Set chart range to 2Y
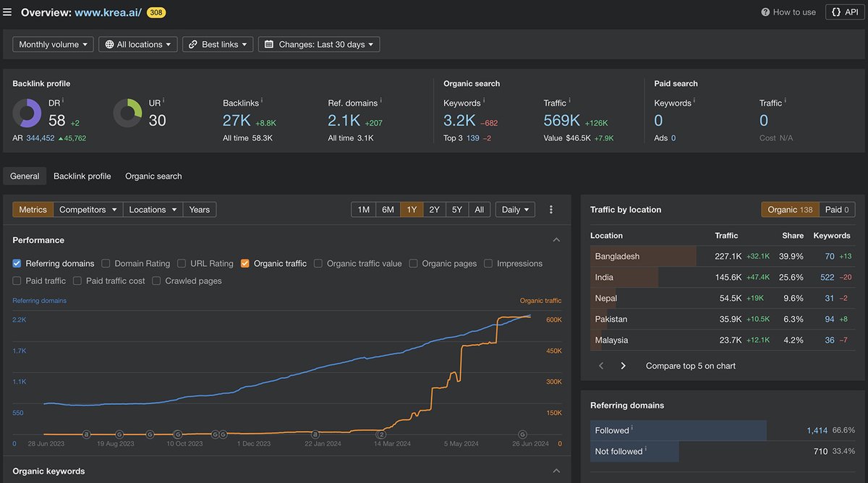The width and height of the screenshot is (868, 483). tap(434, 210)
